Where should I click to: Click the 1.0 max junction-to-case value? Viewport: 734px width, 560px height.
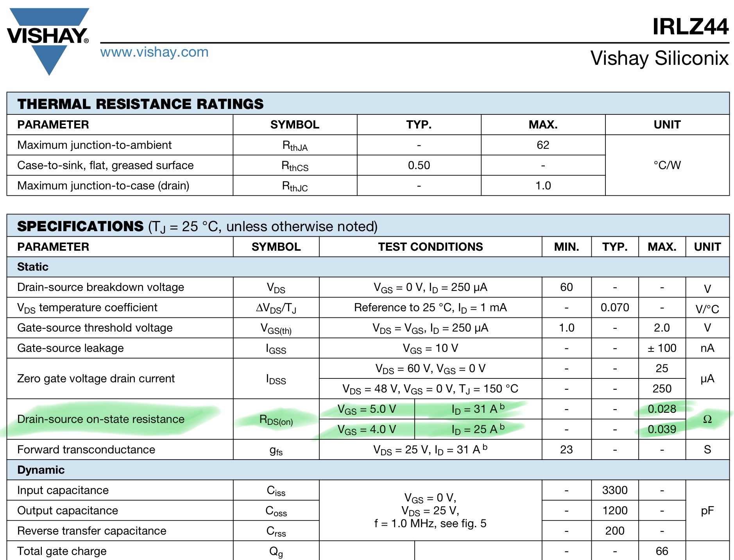(x=543, y=185)
